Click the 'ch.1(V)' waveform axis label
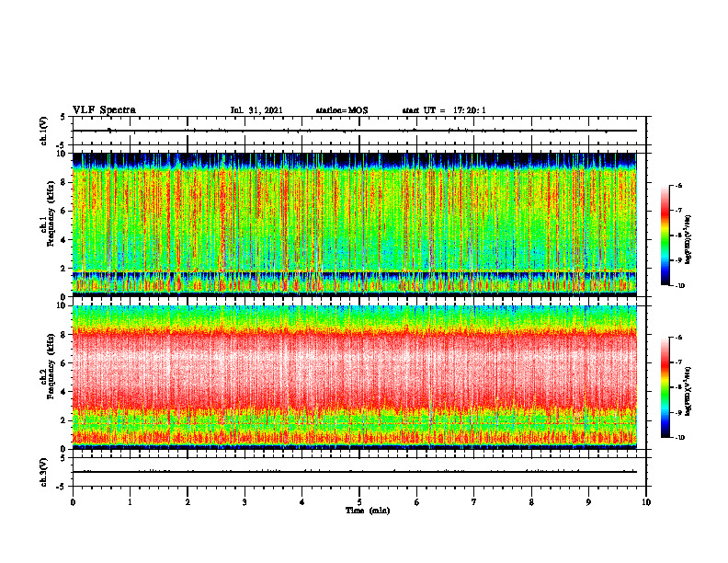Image resolution: width=728 pixels, height=563 pixels. [x=43, y=131]
